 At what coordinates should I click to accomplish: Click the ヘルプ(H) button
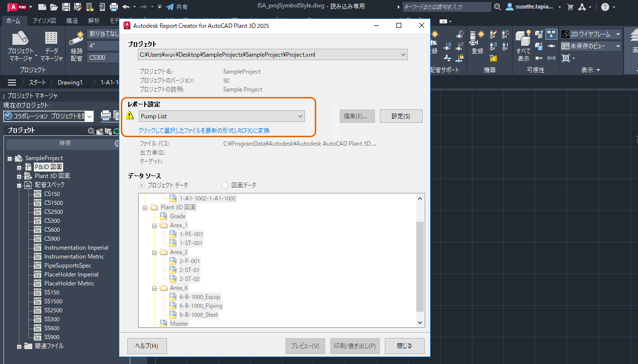point(147,346)
